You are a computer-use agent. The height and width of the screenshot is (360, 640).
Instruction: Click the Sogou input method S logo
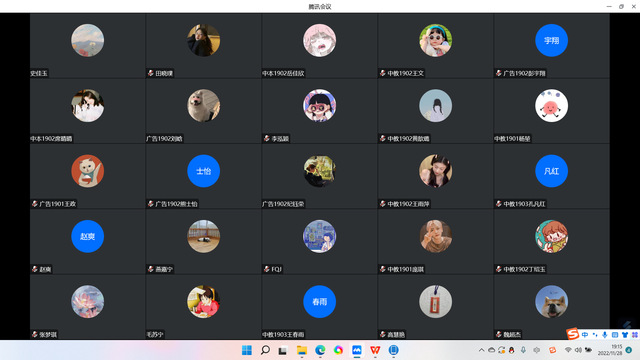coord(573,334)
